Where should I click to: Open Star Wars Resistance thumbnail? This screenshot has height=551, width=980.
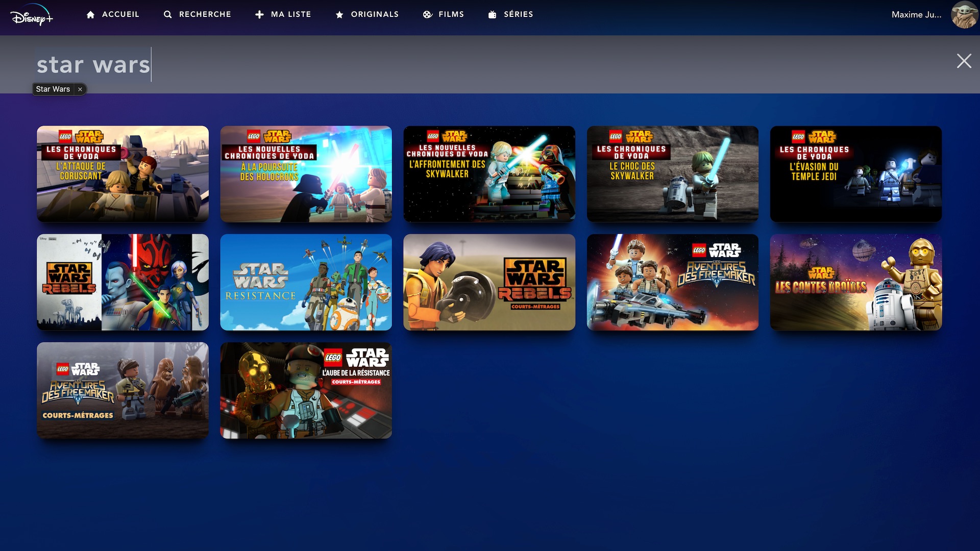306,282
